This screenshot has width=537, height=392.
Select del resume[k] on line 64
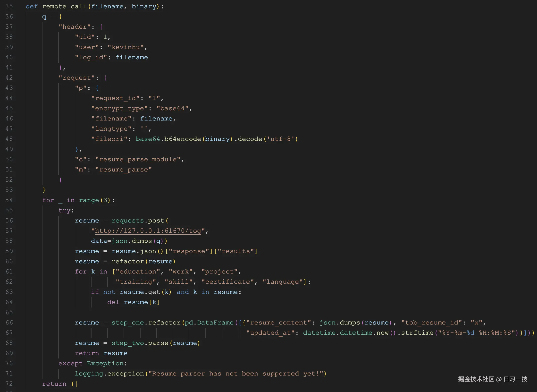(133, 302)
